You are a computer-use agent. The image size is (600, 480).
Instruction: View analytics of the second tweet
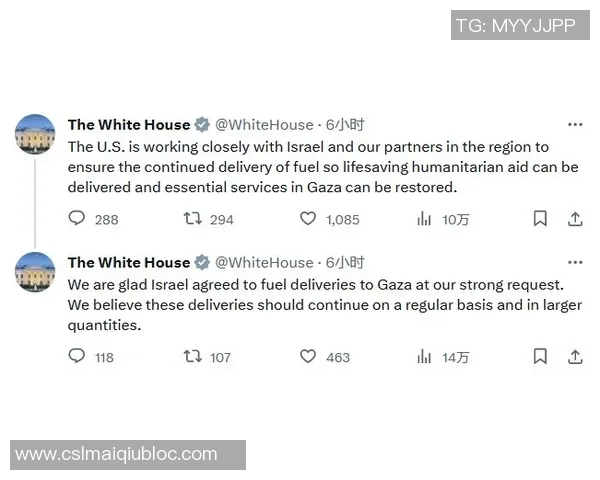[424, 356]
